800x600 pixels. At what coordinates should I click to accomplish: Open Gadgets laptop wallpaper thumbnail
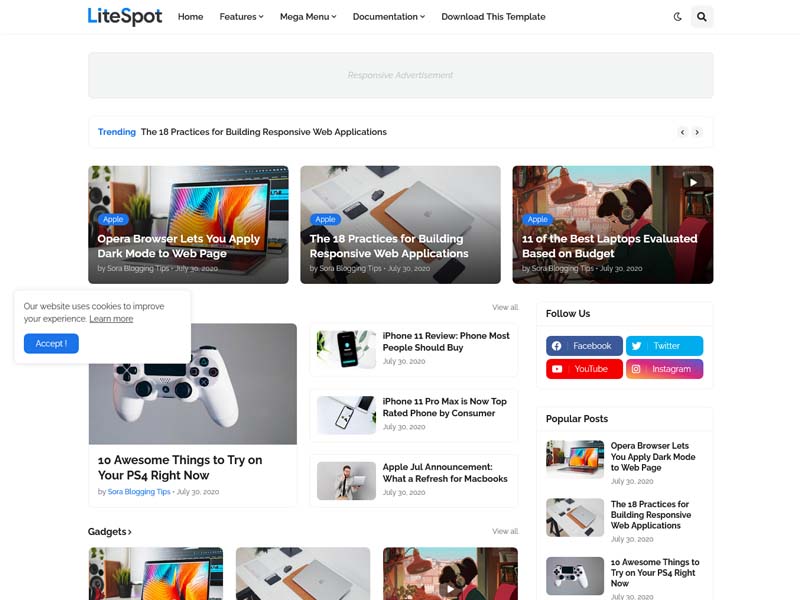156,573
